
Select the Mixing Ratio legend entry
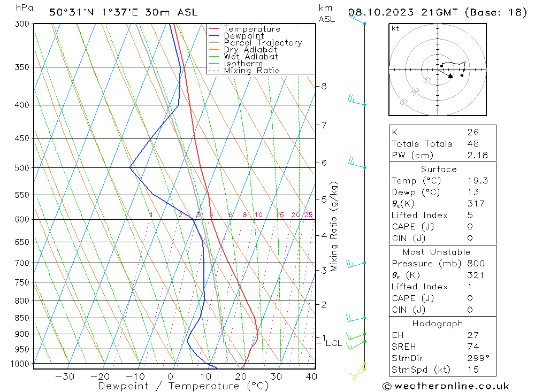(x=243, y=71)
